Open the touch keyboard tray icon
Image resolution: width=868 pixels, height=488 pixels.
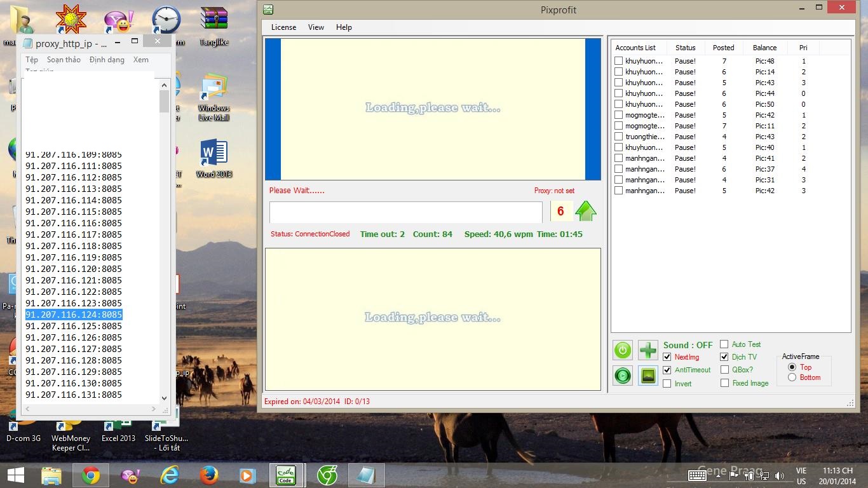pos(697,475)
